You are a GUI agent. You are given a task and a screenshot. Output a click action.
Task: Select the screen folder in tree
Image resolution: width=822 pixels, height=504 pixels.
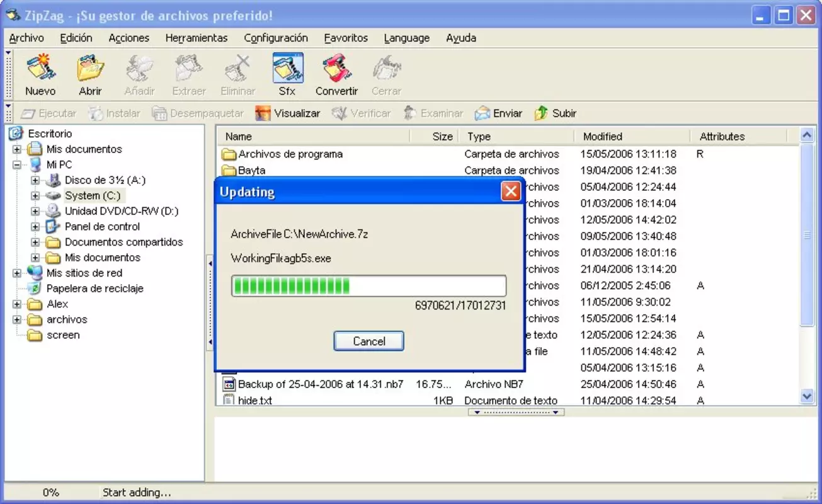[63, 335]
